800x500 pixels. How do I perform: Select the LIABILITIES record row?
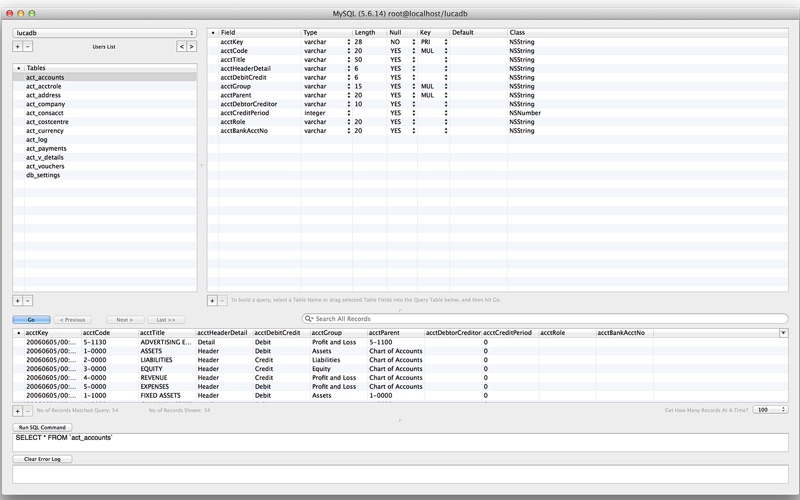click(x=401, y=360)
